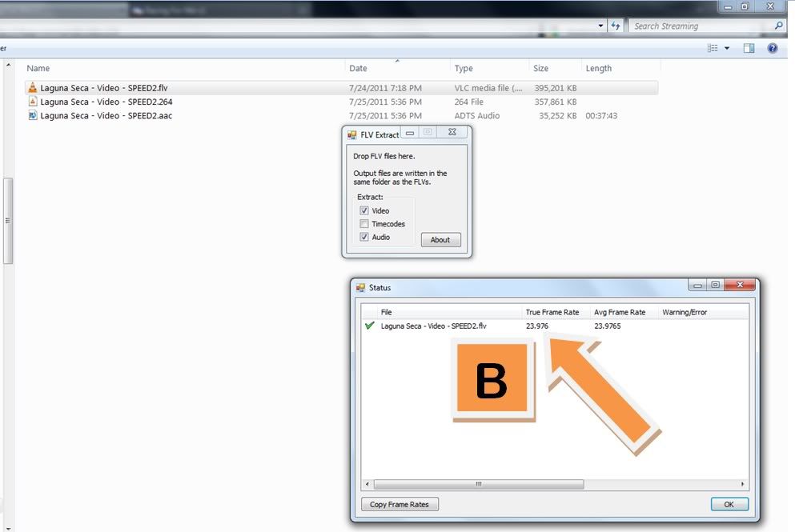Click the Copy Frame Rates button
795x532 pixels.
click(400, 505)
